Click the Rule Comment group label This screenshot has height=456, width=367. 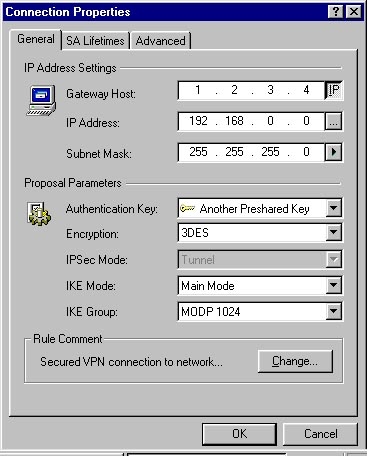[x=68, y=339]
